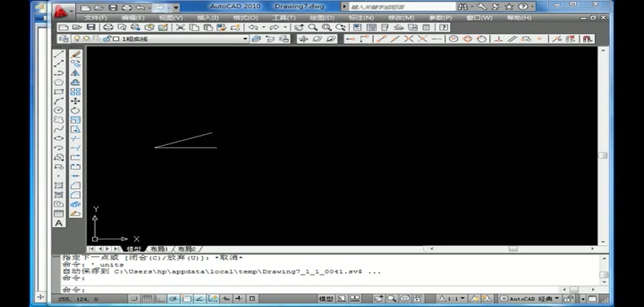Select the Move modify tool
Screen dimensions: 644x307
pyautogui.click(x=75, y=101)
